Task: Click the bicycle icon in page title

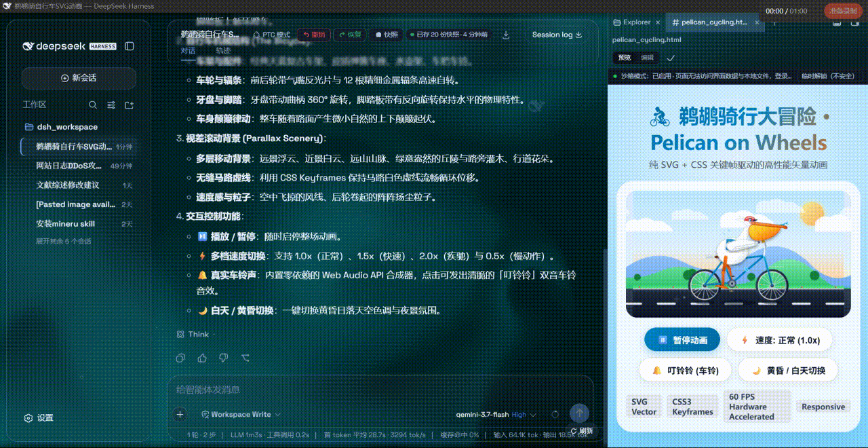Action: point(660,118)
